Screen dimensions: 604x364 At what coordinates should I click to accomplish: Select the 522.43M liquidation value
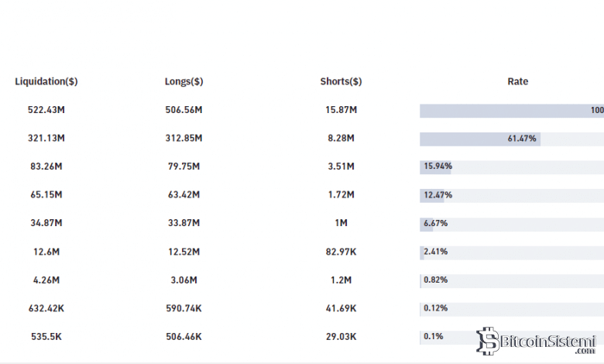point(46,111)
